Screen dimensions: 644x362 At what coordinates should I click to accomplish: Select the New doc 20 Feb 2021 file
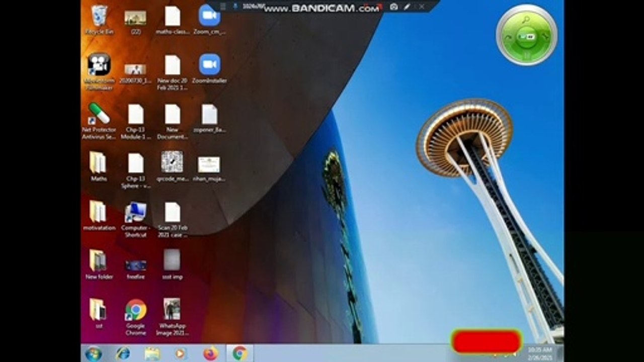click(x=173, y=72)
